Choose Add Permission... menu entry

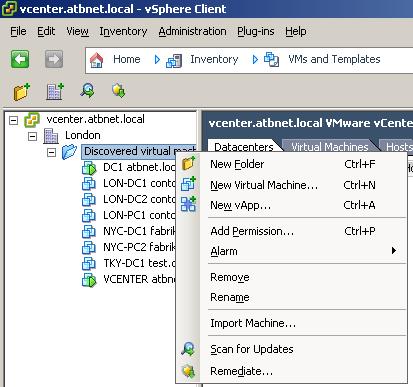[292, 231]
